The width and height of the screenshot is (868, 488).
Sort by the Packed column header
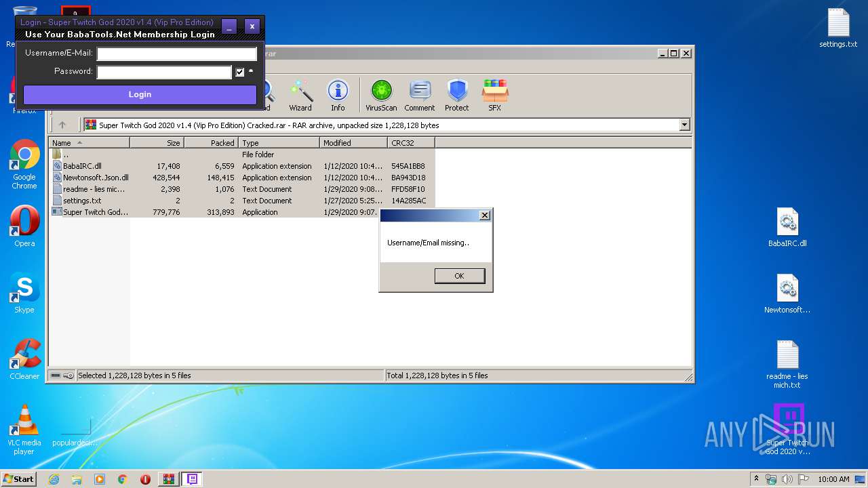click(211, 143)
